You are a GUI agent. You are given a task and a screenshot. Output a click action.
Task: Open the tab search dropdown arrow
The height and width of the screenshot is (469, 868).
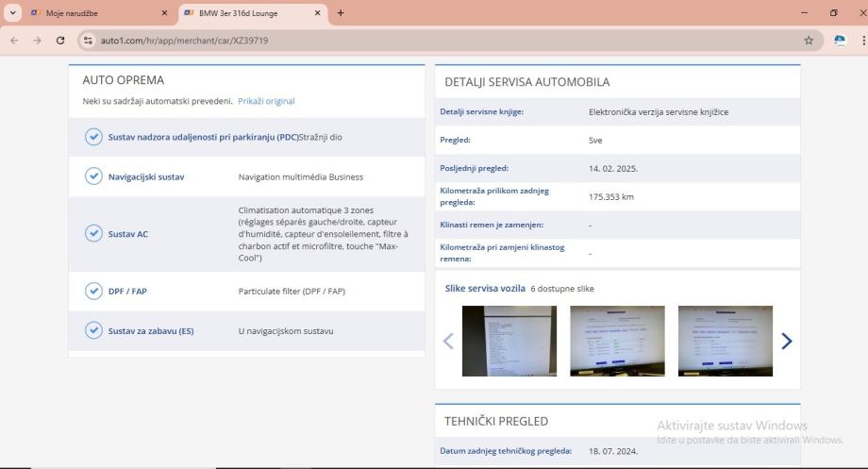click(12, 12)
